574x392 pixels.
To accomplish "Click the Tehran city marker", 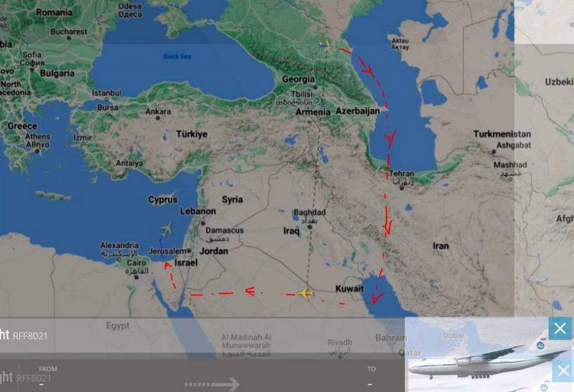I will click(x=402, y=188).
